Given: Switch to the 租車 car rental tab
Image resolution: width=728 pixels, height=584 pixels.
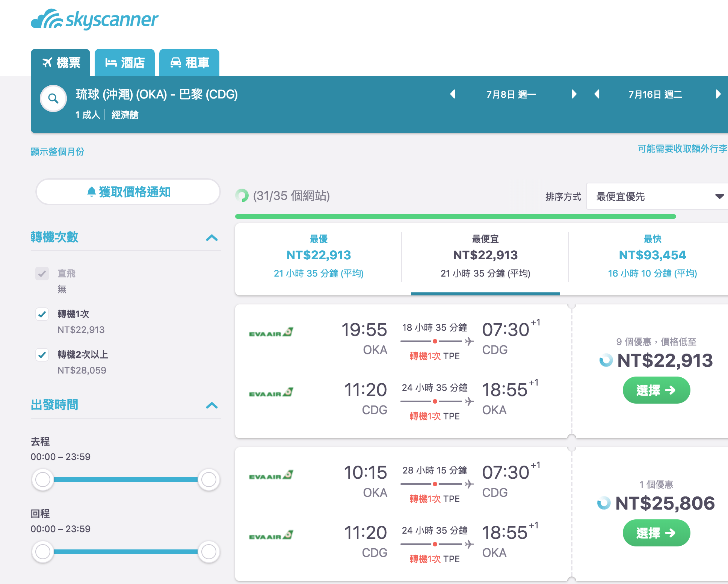Looking at the screenshot, I should click(x=189, y=62).
